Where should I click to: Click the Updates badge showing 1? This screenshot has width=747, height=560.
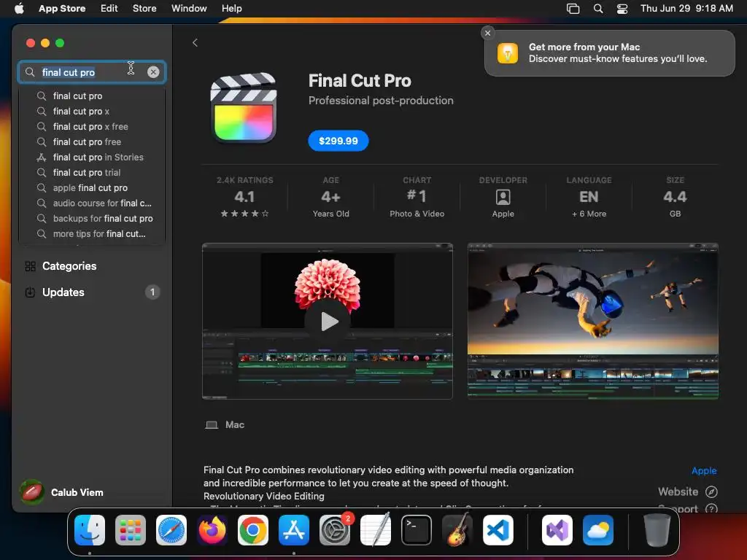[152, 292]
